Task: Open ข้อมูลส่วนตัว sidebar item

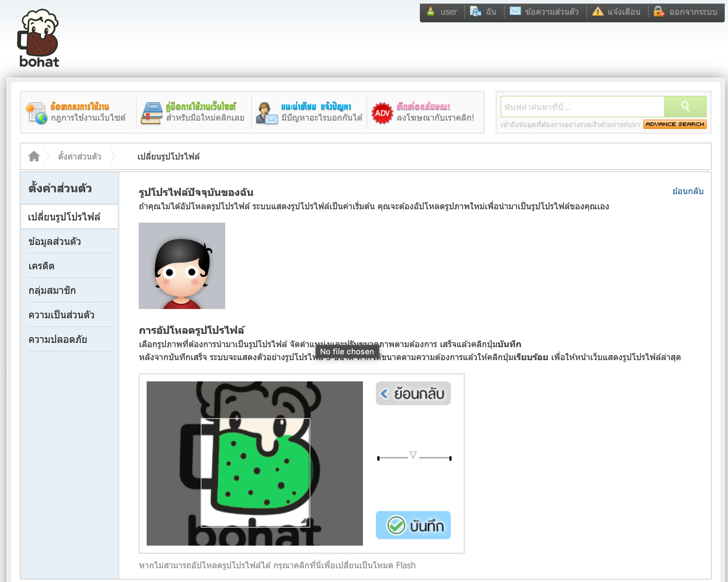Action: pyautogui.click(x=55, y=241)
